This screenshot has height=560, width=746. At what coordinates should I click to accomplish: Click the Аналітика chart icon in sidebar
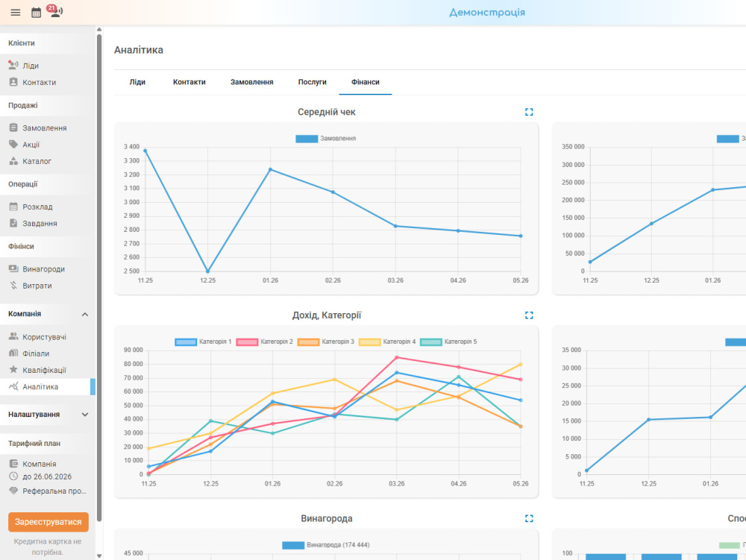(13, 386)
